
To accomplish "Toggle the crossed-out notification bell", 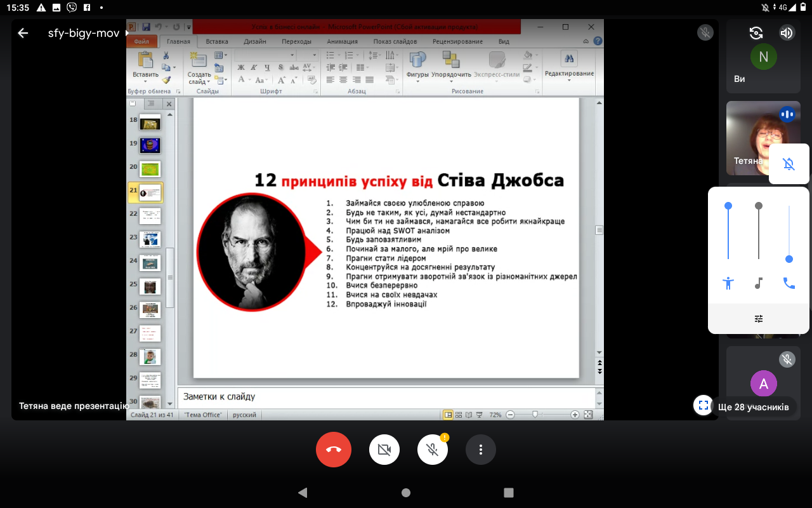I will [x=789, y=164].
